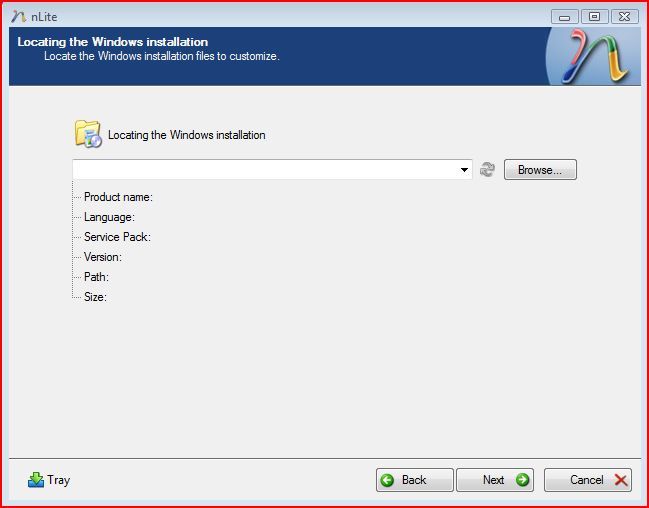Send nLite to Tray
This screenshot has width=649, height=508.
pos(49,480)
